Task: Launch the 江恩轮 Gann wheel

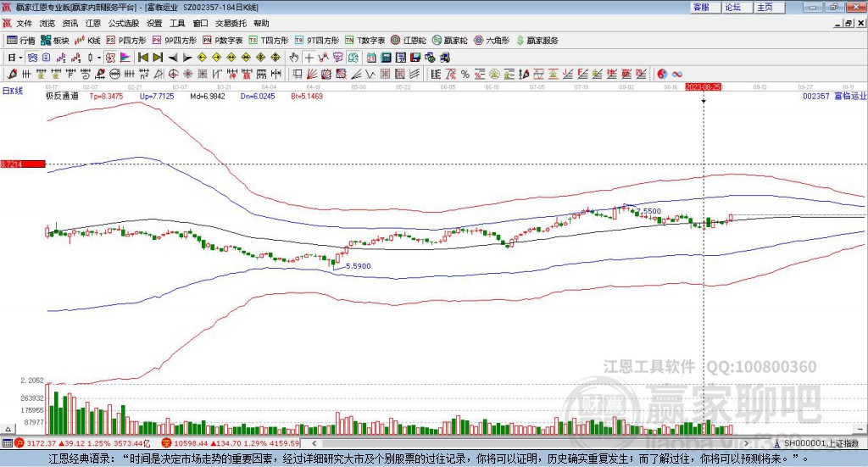Action: 409,41
